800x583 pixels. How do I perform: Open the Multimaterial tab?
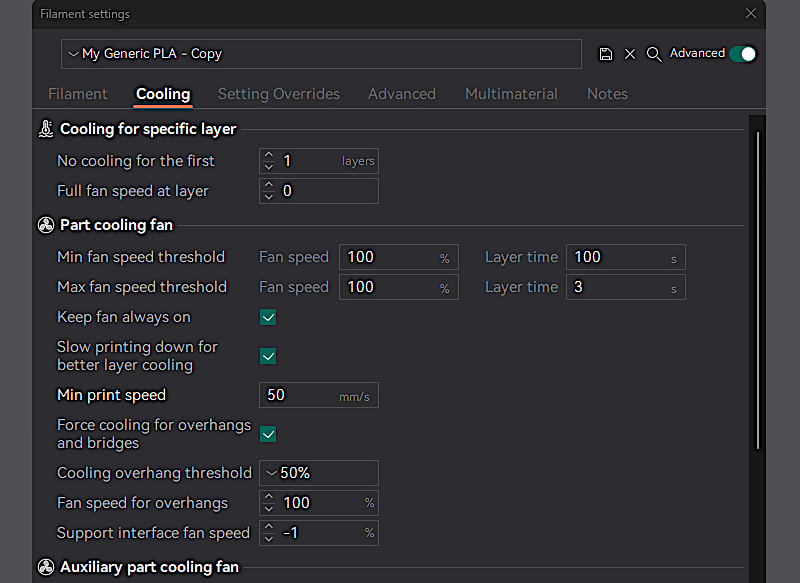(511, 94)
